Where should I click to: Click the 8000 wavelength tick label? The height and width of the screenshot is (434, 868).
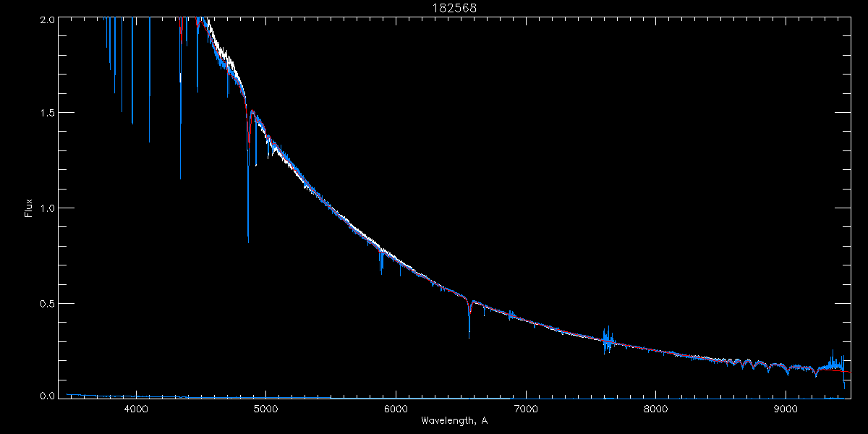tap(656, 408)
